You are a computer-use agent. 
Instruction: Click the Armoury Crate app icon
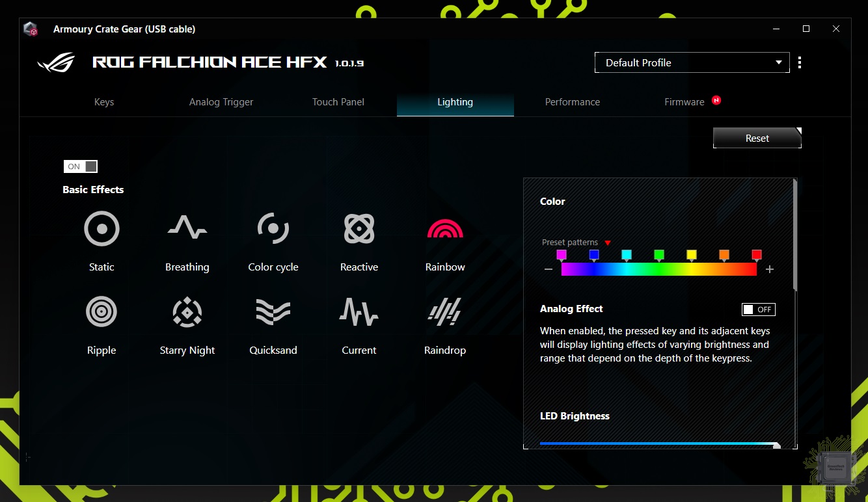(31, 29)
